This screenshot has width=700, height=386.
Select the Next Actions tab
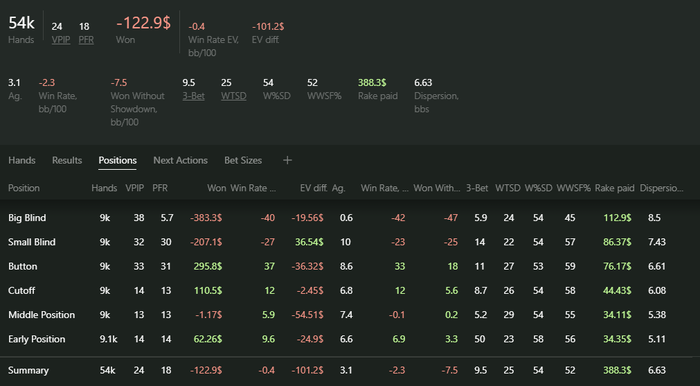pyautogui.click(x=180, y=160)
